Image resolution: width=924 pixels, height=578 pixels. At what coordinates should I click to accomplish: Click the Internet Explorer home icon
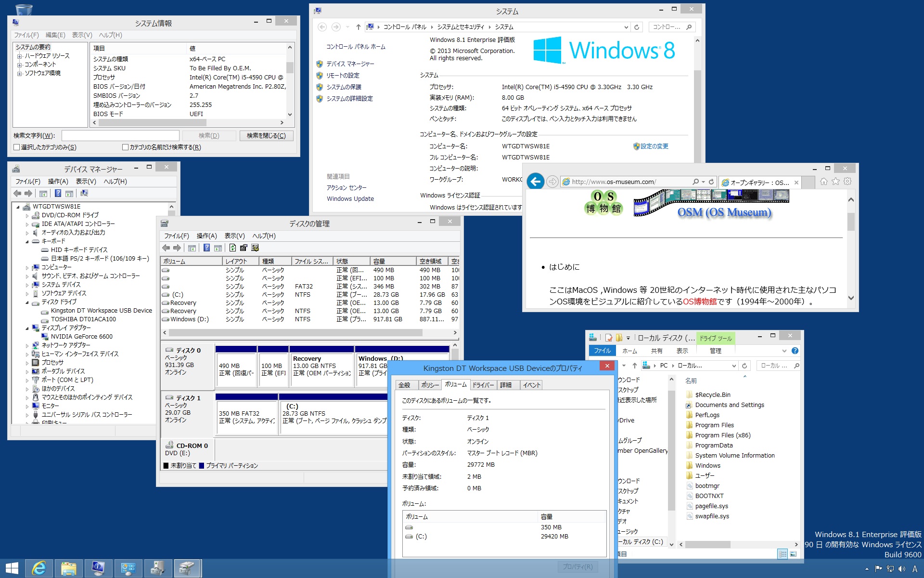click(x=824, y=181)
